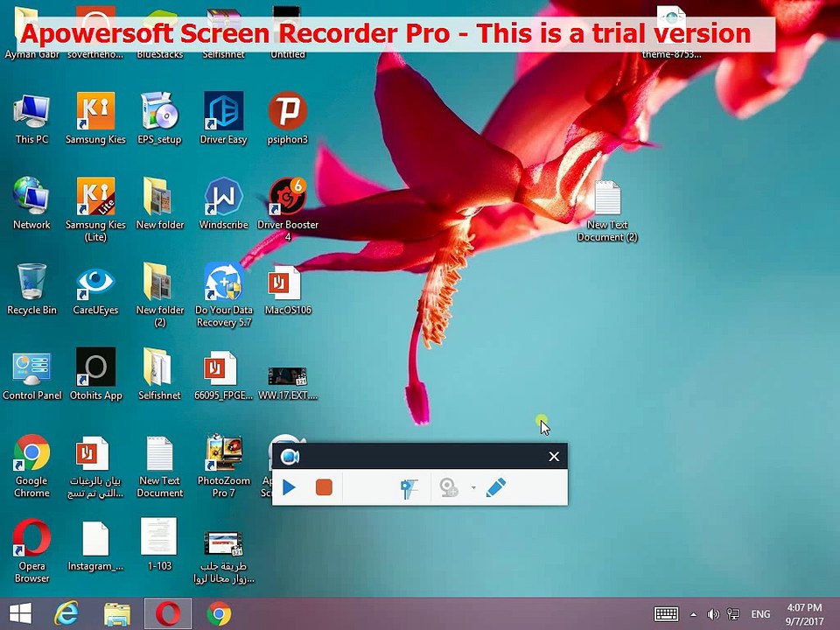Open the touch keyboard from the taskbar
This screenshot has height=630, width=840.
[667, 614]
